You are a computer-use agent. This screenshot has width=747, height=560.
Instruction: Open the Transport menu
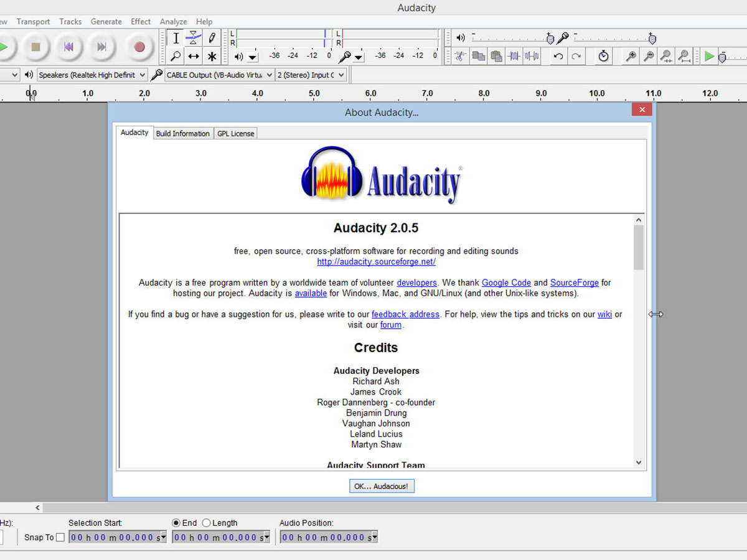33,21
